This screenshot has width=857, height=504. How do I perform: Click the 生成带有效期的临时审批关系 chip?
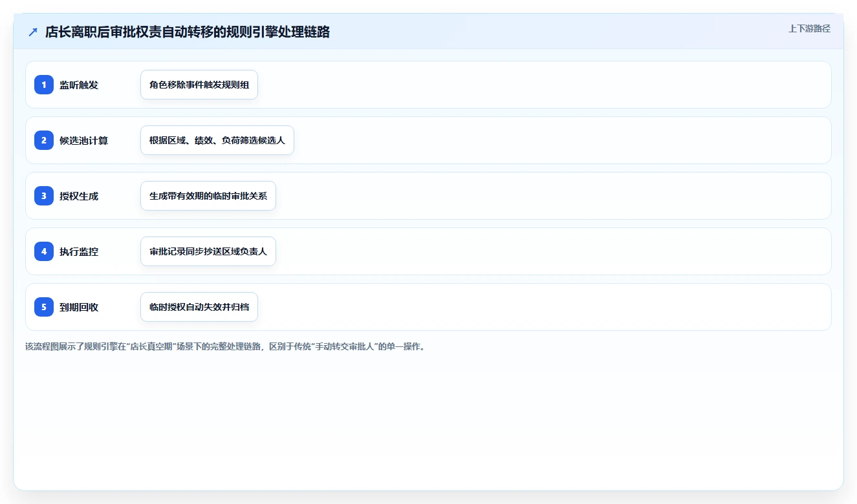(x=208, y=196)
